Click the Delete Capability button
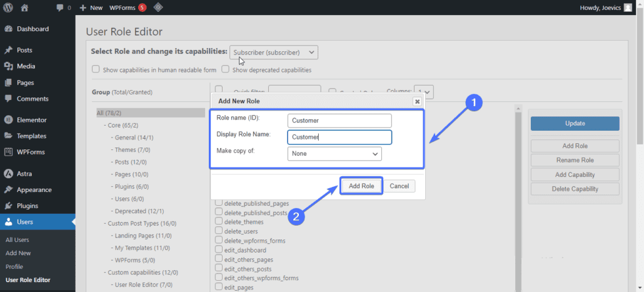Viewport: 644px width, 292px height. tap(575, 189)
